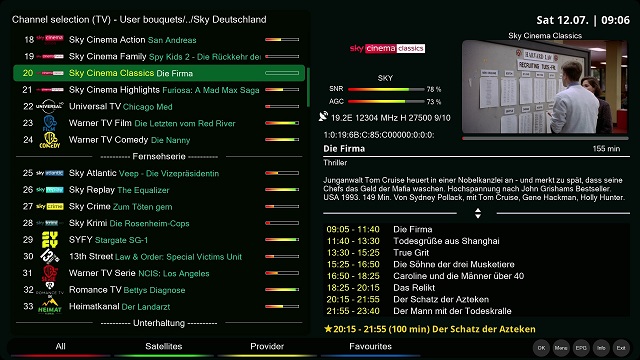Open the Favourites tab
Viewport: 640px width, 360px height.
coord(370,347)
